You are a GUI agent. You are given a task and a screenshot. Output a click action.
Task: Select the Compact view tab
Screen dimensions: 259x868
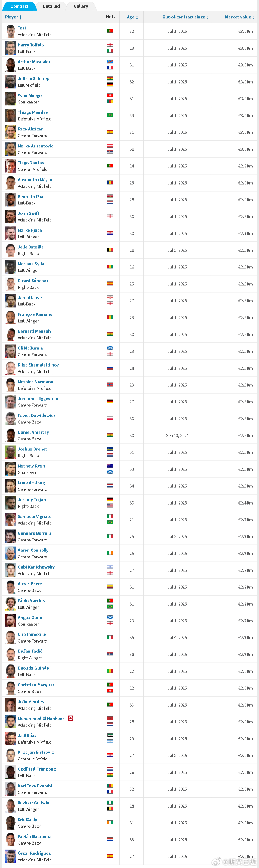(19, 6)
